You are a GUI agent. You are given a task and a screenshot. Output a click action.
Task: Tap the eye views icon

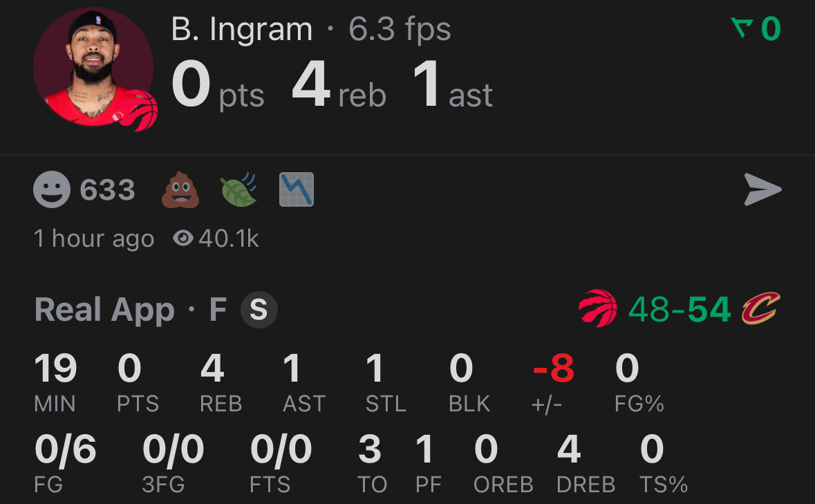[x=182, y=239]
